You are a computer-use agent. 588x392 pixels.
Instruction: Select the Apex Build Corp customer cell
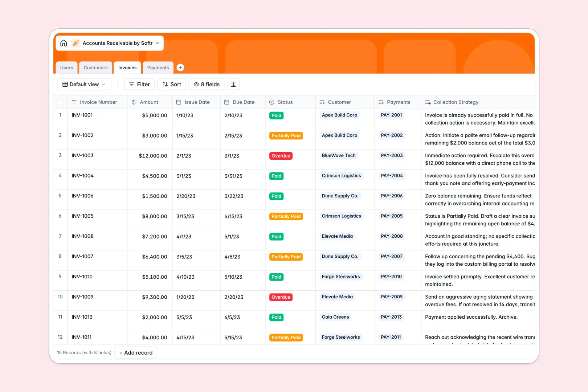[x=339, y=115]
